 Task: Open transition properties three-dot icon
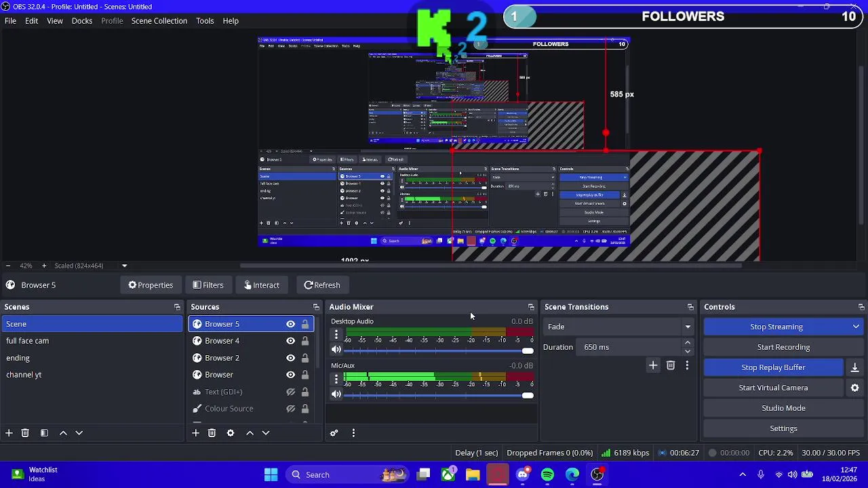[687, 365]
